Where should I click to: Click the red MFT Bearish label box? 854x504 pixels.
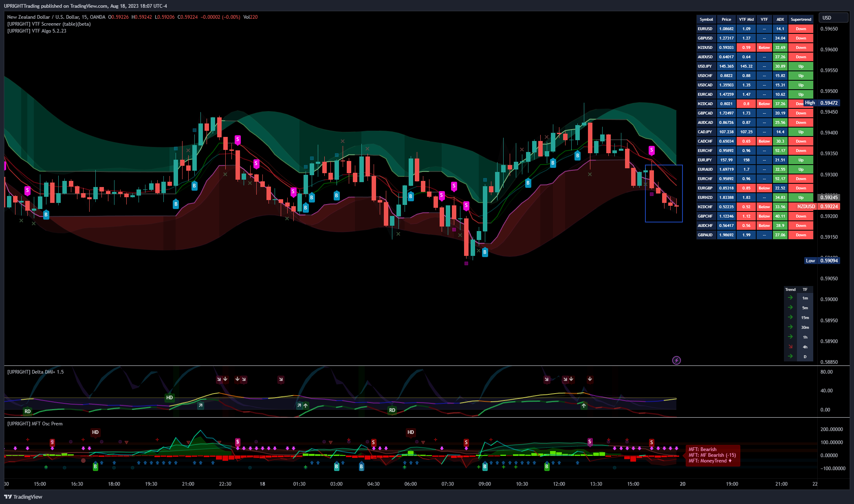click(713, 455)
